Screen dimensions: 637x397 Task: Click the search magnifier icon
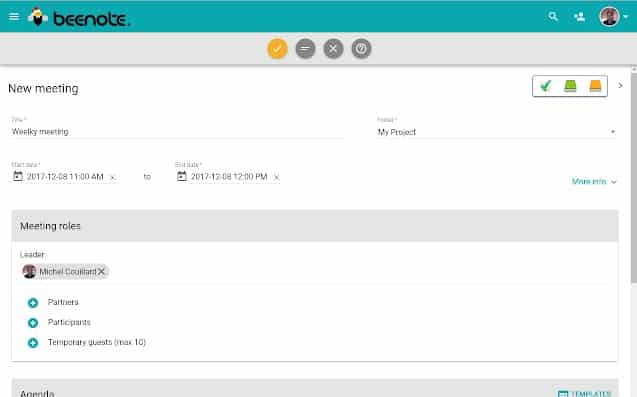[x=553, y=17]
